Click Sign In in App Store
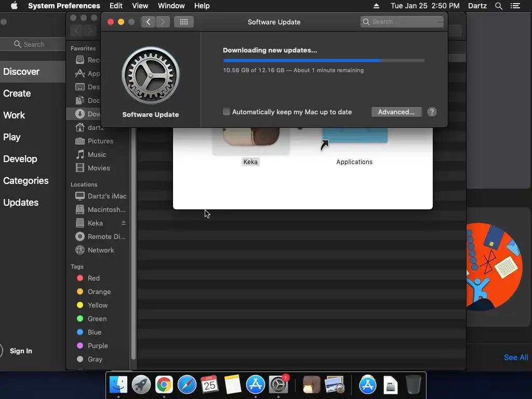Image resolution: width=532 pixels, height=399 pixels. point(21,351)
